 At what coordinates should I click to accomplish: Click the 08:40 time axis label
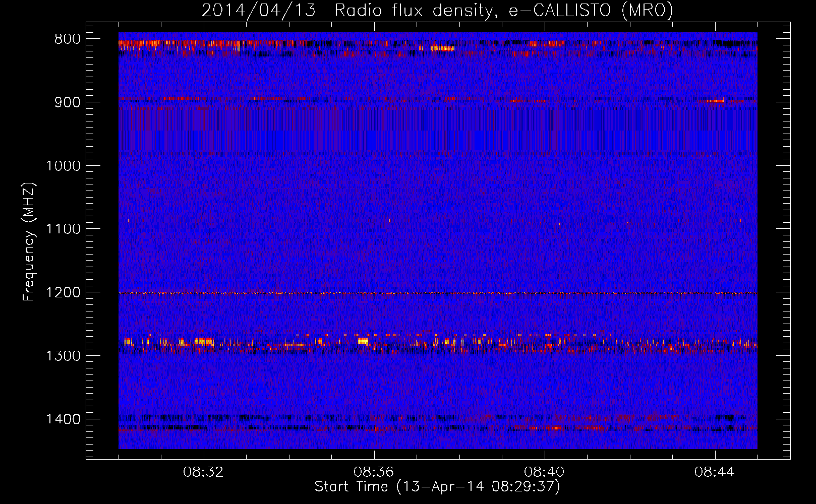545,472
